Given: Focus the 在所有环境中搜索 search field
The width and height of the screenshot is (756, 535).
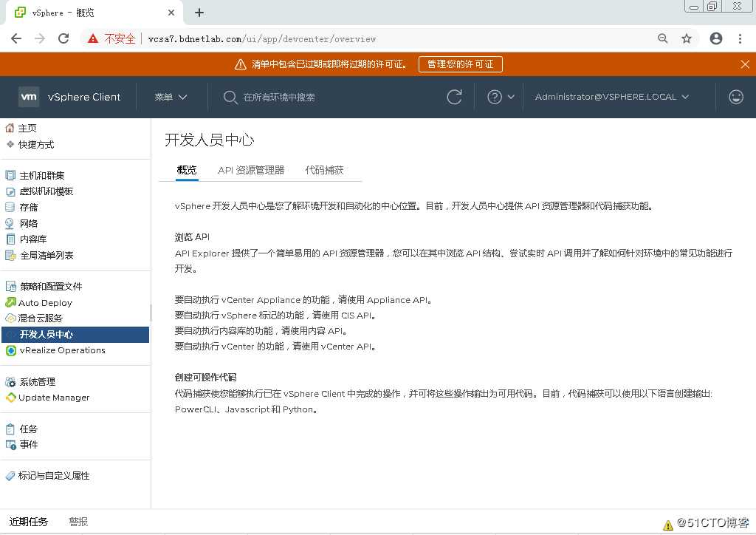Looking at the screenshot, I should point(278,98).
